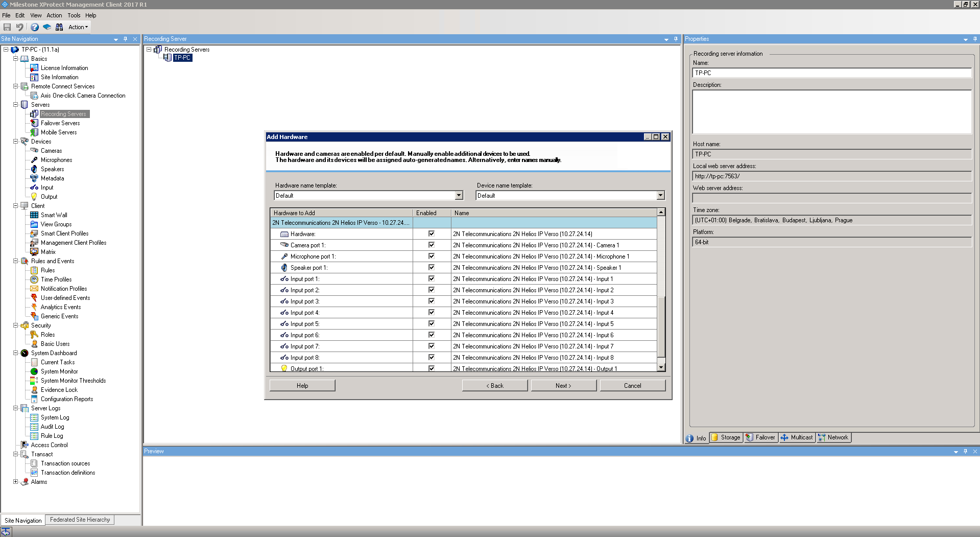
Task: Toggle the Input port 5 enabled checkbox
Action: (431, 323)
